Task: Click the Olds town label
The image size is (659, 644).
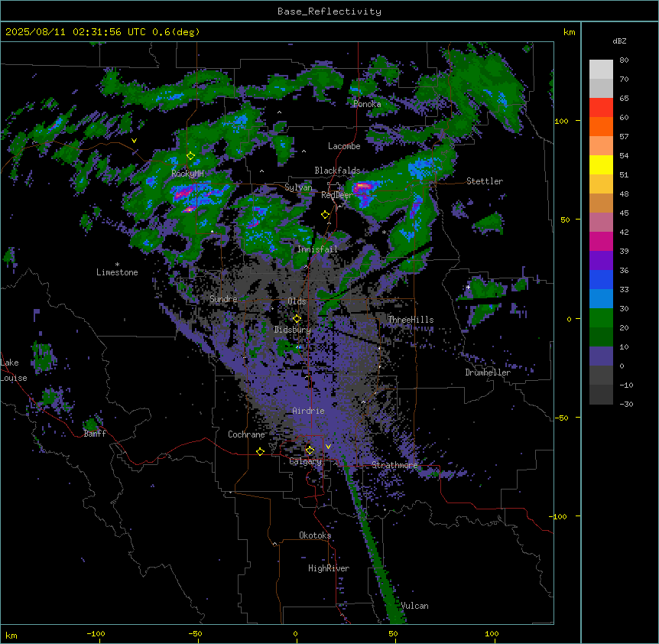Action: (297, 301)
